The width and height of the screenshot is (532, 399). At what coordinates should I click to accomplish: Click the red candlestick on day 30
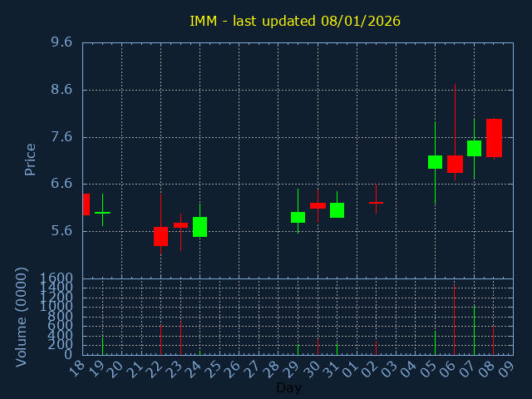318,205
